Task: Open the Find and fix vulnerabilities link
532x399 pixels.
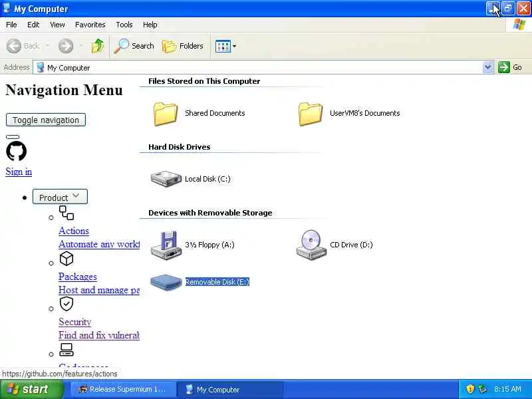Action: pos(99,335)
